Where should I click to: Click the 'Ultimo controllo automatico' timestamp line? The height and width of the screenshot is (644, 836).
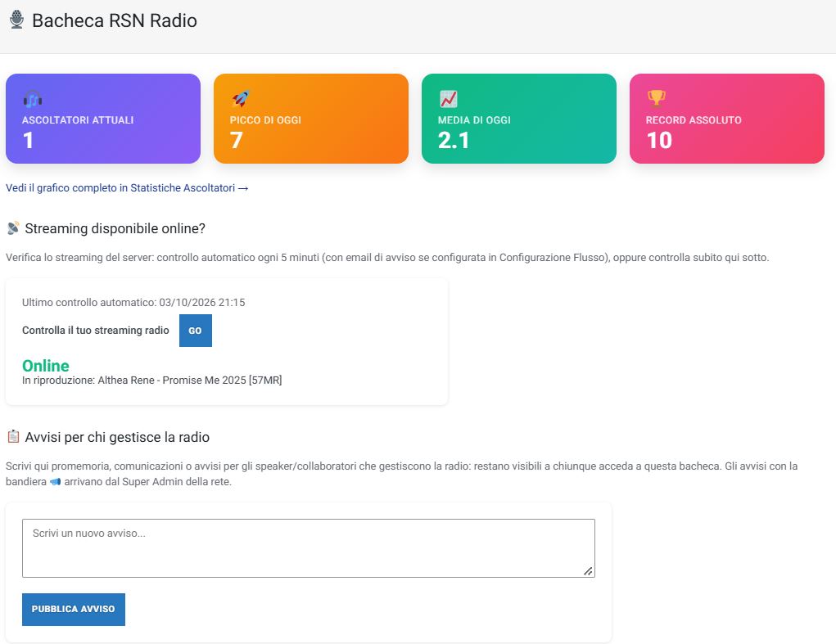pyautogui.click(x=133, y=303)
